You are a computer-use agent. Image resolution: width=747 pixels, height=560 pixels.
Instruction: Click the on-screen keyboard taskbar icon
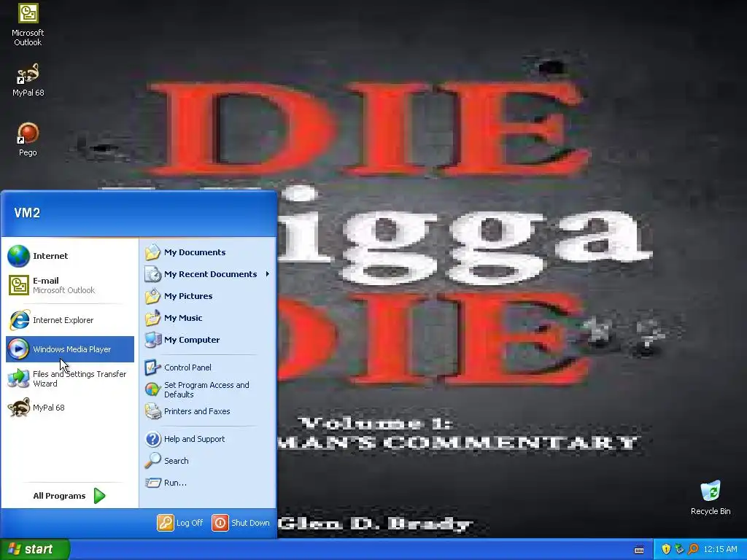(x=639, y=550)
